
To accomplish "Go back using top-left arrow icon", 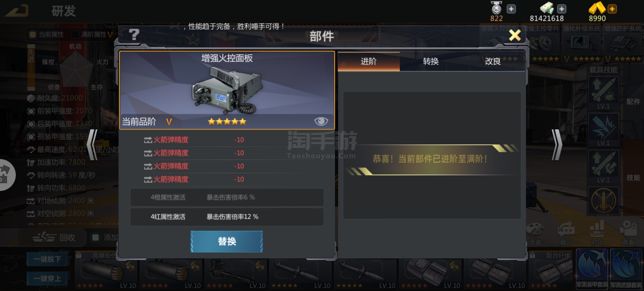I will pyautogui.click(x=17, y=11).
